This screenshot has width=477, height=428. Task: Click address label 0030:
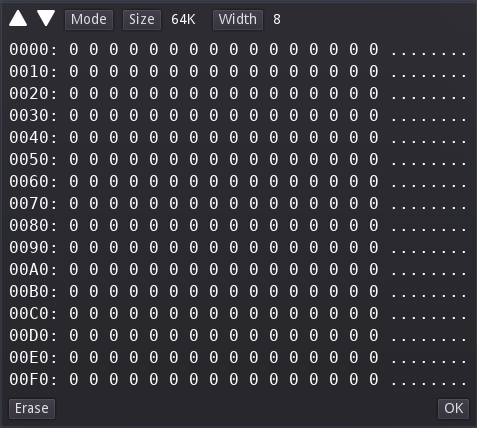[x=33, y=116]
